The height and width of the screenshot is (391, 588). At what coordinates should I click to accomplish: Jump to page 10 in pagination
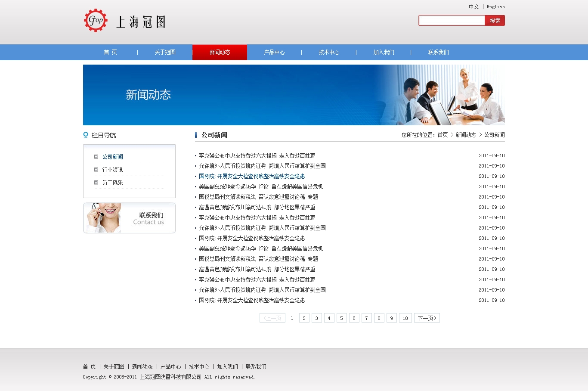pos(405,318)
